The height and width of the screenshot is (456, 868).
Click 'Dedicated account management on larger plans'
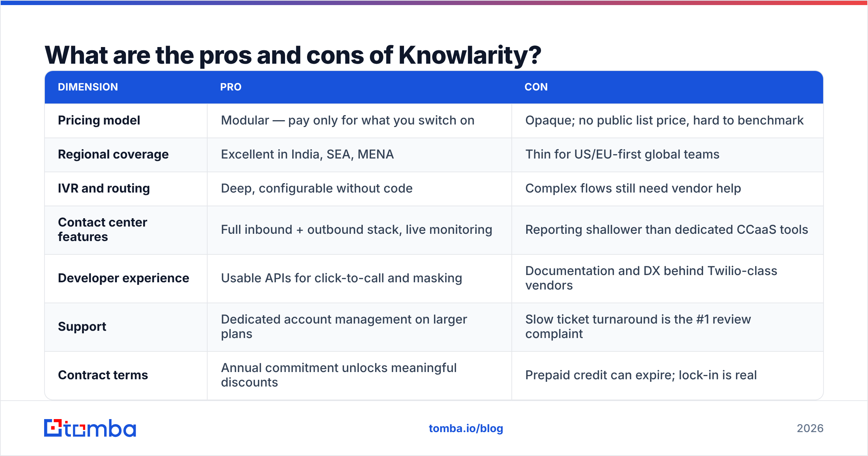coord(344,326)
